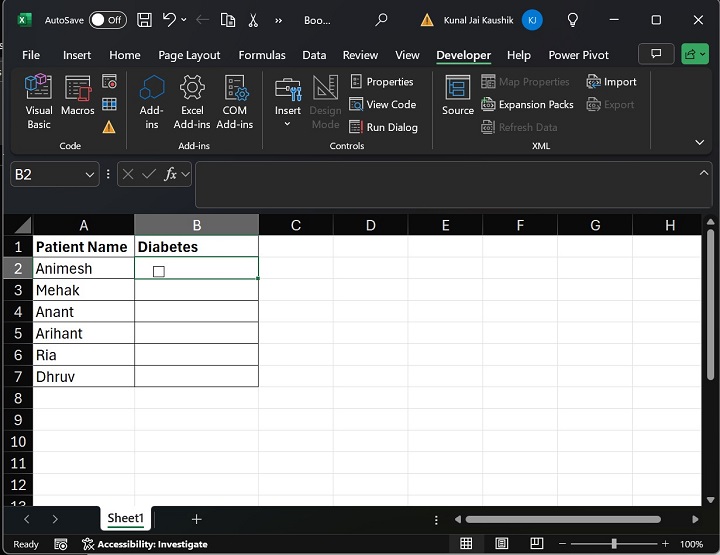Open the Visual Basic editor

click(x=39, y=100)
